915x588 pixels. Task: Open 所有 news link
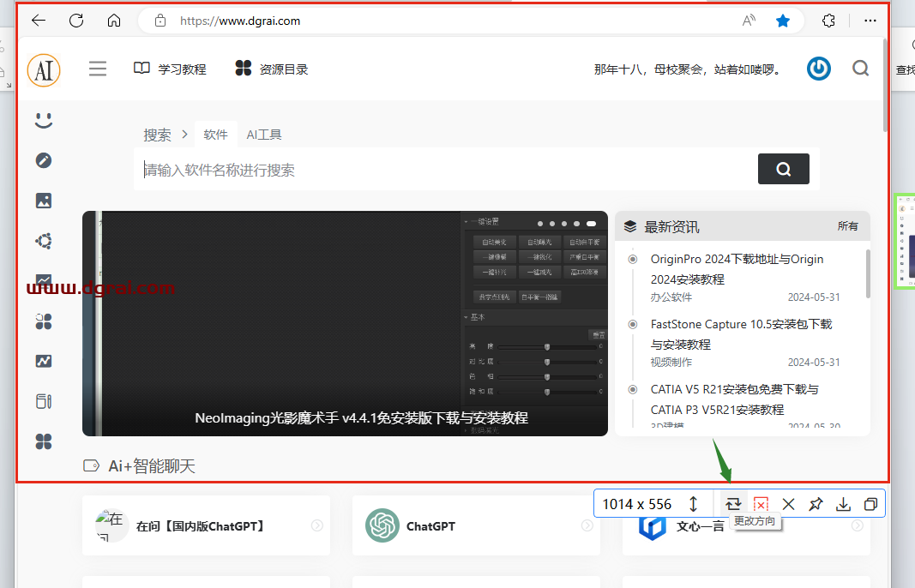click(x=848, y=225)
